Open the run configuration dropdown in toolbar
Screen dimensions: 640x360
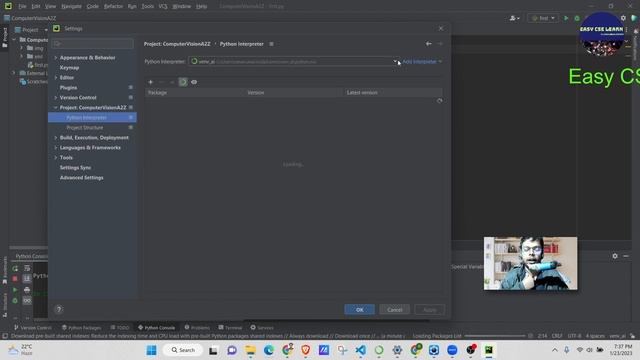543,18
